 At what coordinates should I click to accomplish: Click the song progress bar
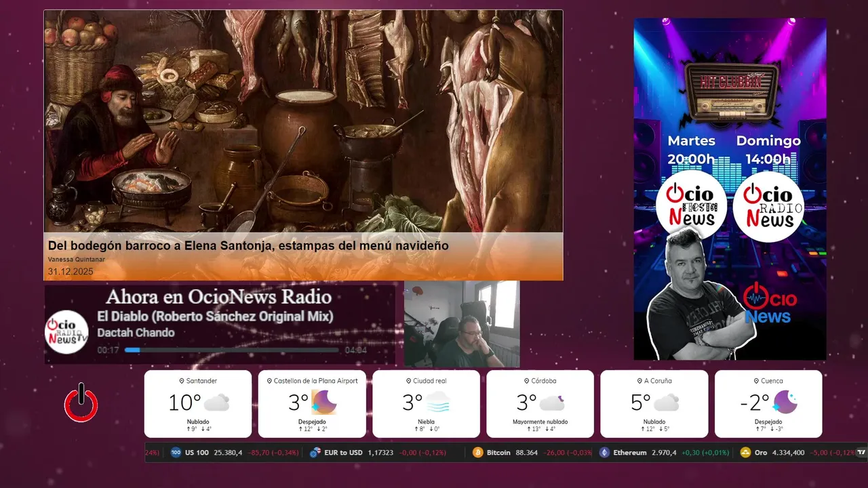[x=231, y=350]
